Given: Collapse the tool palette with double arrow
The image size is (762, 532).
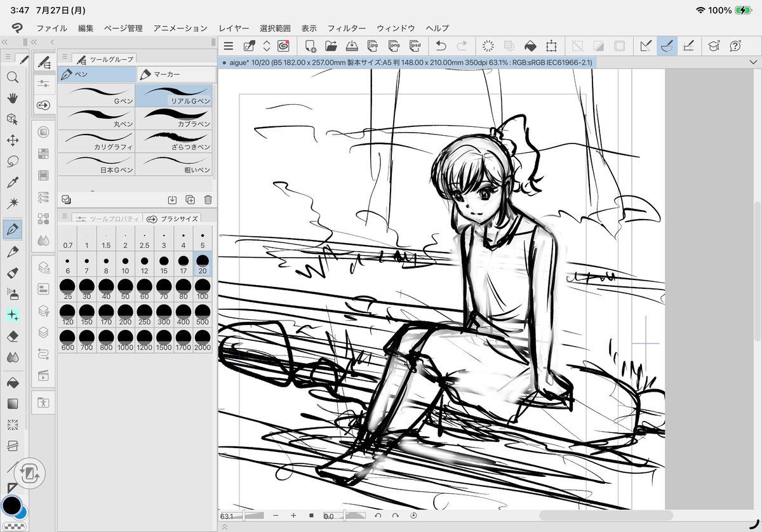Looking at the screenshot, I should 4,42.
